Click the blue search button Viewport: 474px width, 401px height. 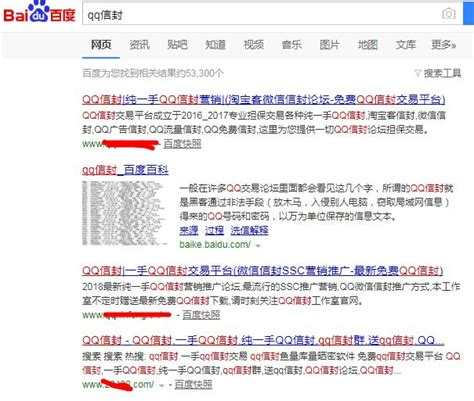pyautogui.click(x=468, y=14)
